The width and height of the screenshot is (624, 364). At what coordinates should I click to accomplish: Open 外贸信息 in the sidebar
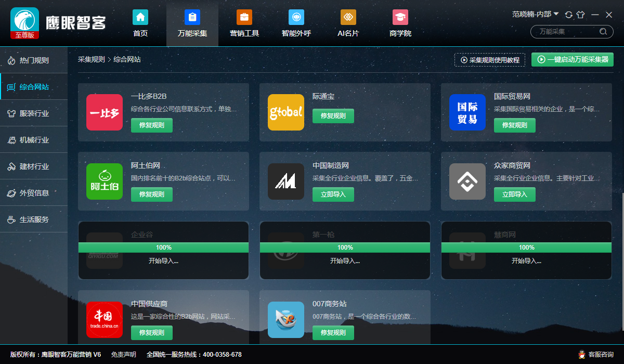click(34, 193)
